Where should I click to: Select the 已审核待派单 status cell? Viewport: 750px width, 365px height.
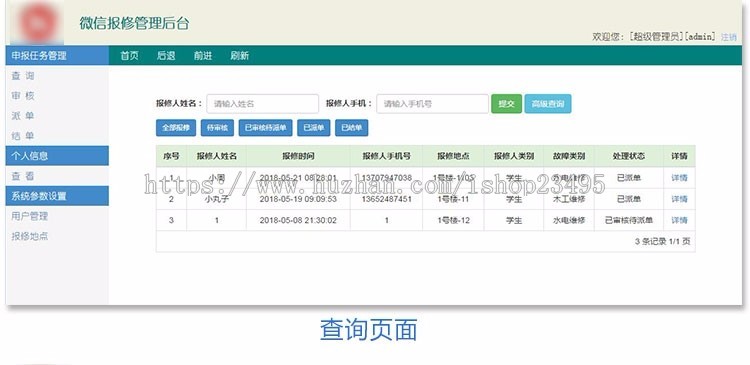pyautogui.click(x=629, y=221)
